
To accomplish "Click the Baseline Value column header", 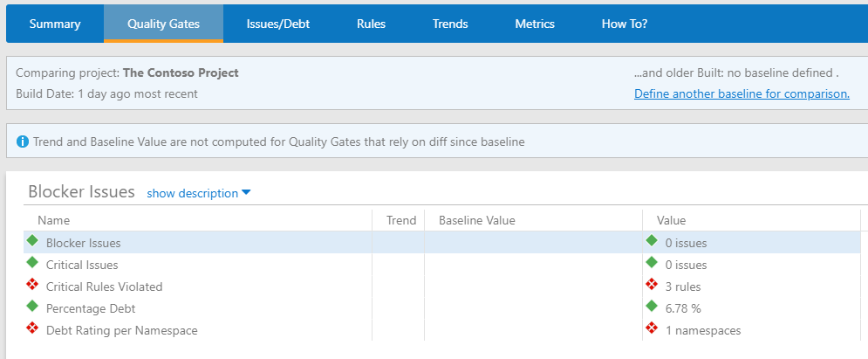I will click(477, 220).
